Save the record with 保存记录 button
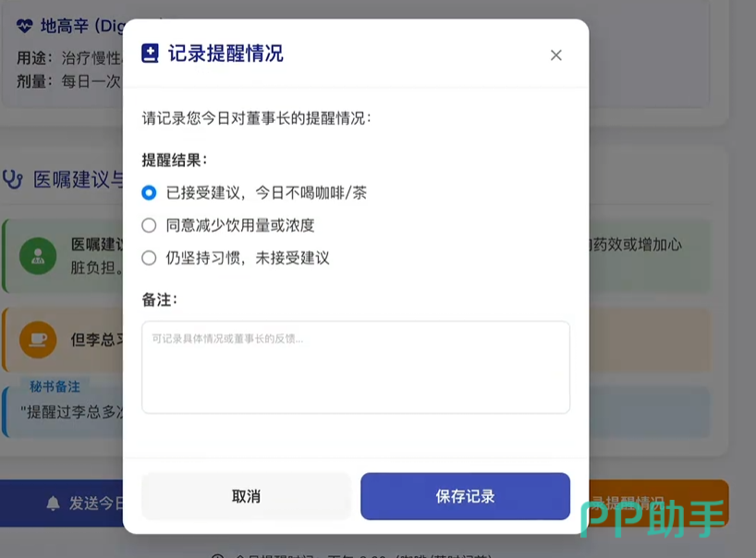The image size is (756, 558). 465,496
